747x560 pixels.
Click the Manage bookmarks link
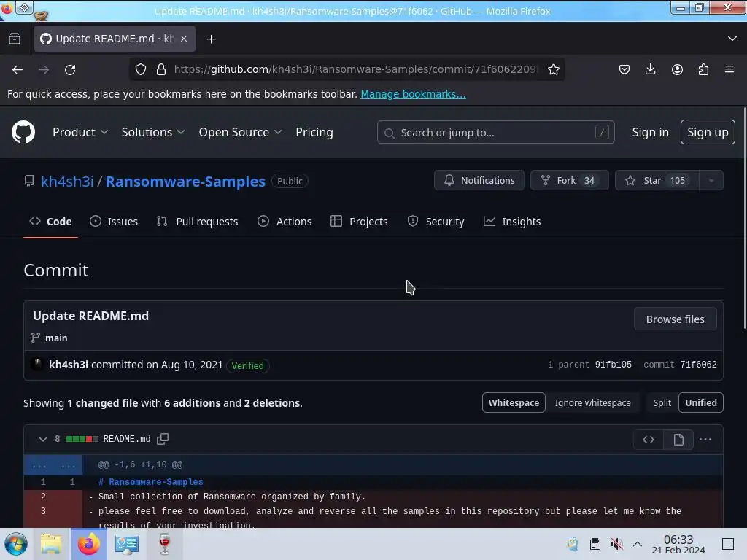pos(413,94)
